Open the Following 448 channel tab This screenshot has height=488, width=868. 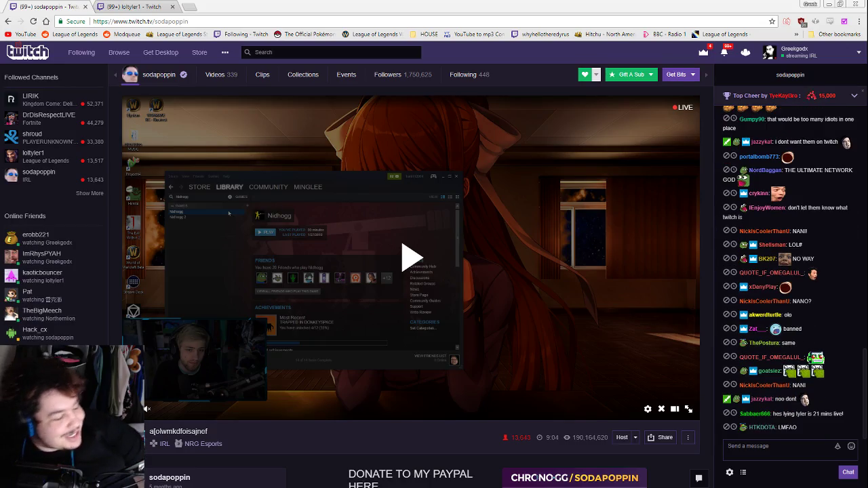pyautogui.click(x=469, y=75)
